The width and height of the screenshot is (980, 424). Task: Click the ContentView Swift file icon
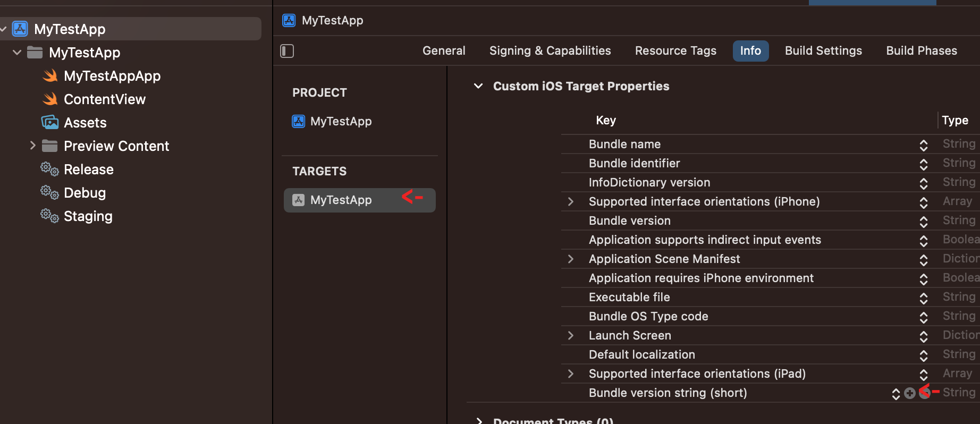point(50,99)
